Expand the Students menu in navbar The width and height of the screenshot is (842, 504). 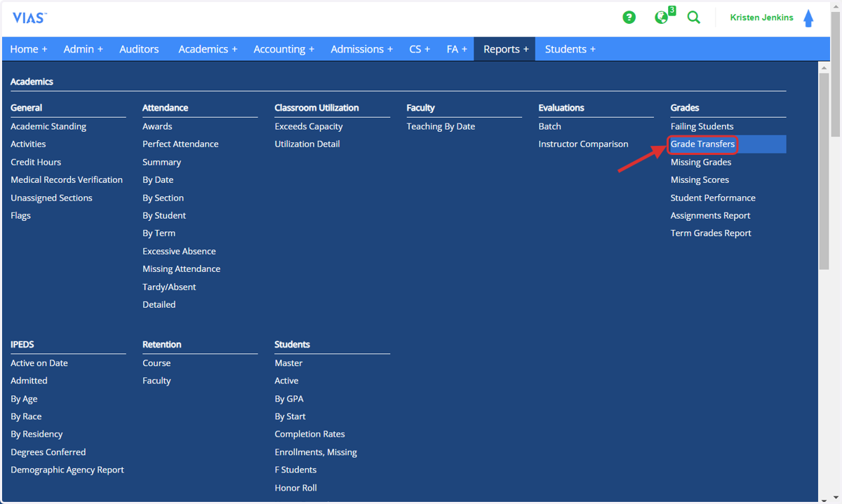click(x=570, y=49)
